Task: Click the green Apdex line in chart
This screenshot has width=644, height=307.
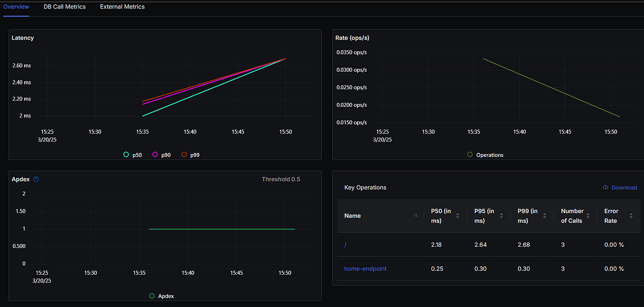Action: click(222, 229)
